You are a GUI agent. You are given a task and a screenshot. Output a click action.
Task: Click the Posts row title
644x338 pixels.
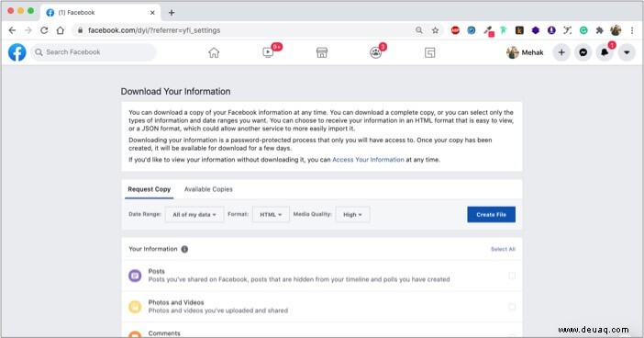pyautogui.click(x=157, y=271)
